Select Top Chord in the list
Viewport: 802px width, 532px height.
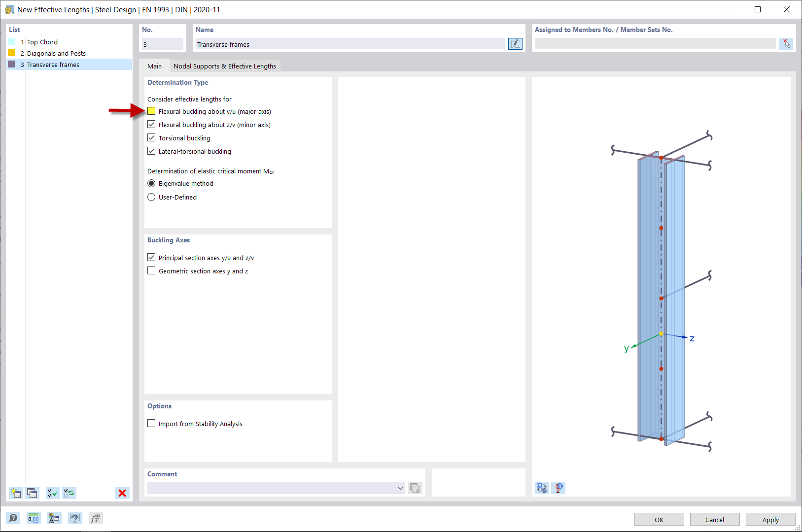tap(42, 42)
